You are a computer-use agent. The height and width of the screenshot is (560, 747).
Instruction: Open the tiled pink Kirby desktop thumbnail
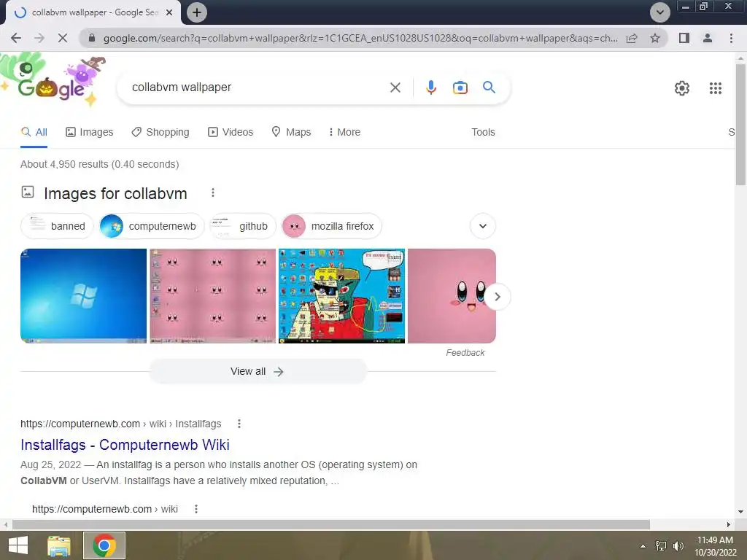click(212, 296)
